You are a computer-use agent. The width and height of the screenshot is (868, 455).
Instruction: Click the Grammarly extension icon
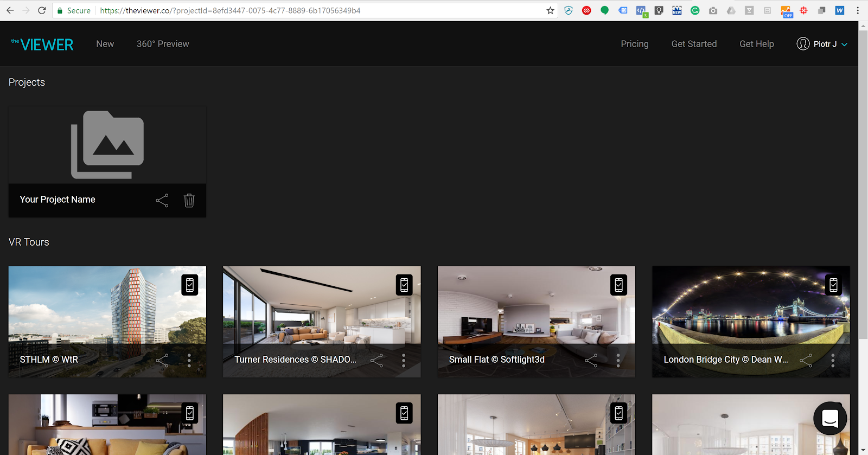[x=695, y=10]
